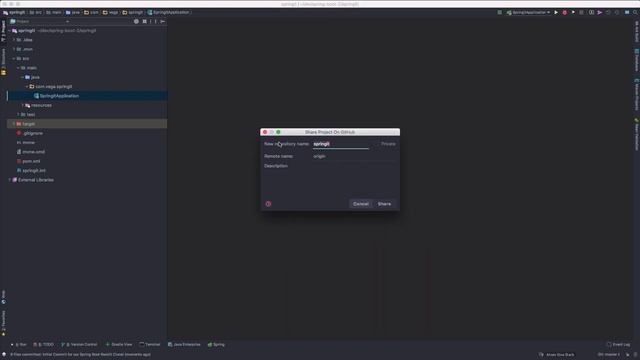Click the Run button in the toolbar
Viewport: 640px width, 360px height.
click(556, 13)
